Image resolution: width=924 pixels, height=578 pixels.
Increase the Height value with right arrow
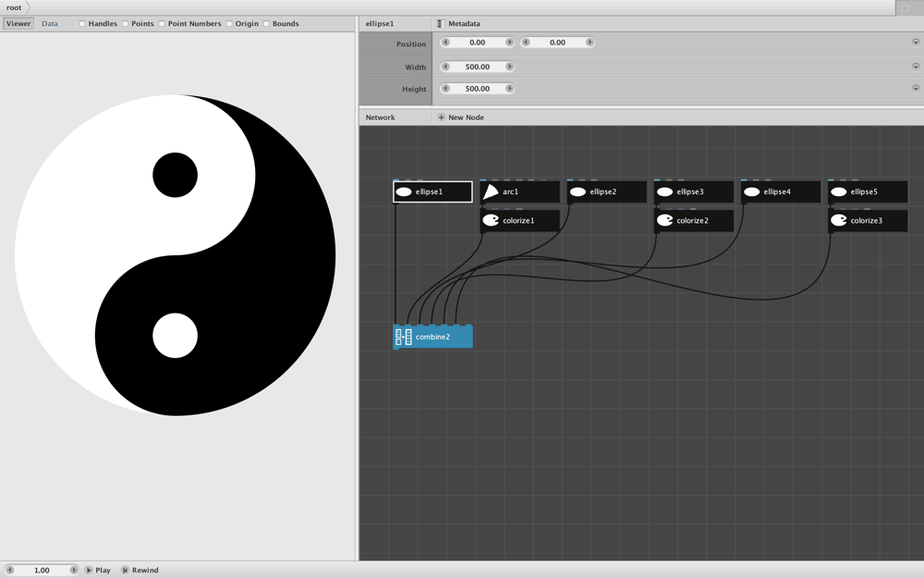[x=509, y=89]
